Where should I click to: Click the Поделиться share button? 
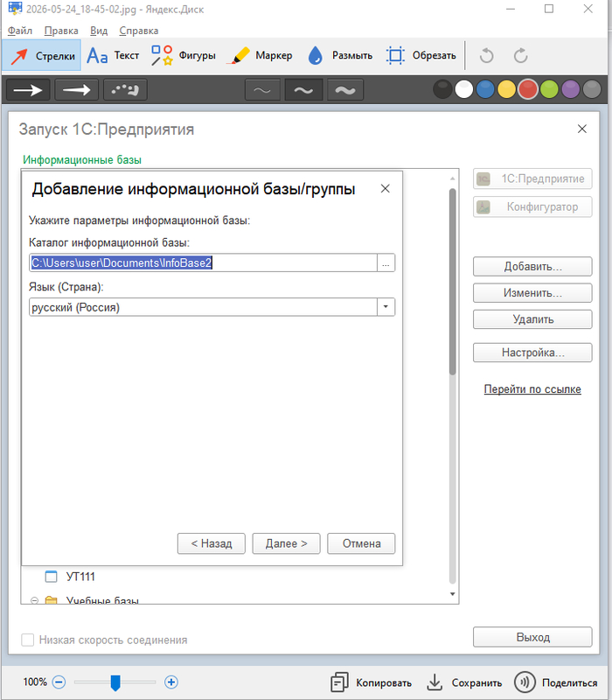coord(556,682)
